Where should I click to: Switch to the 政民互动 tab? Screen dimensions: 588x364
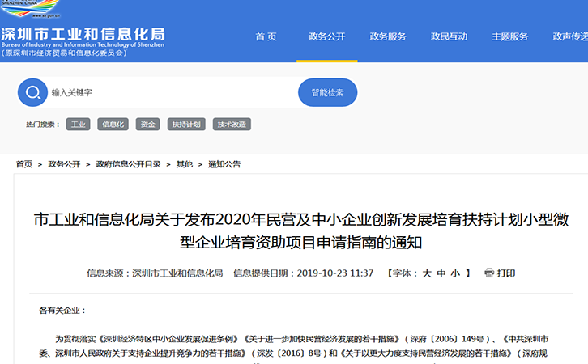(x=449, y=36)
